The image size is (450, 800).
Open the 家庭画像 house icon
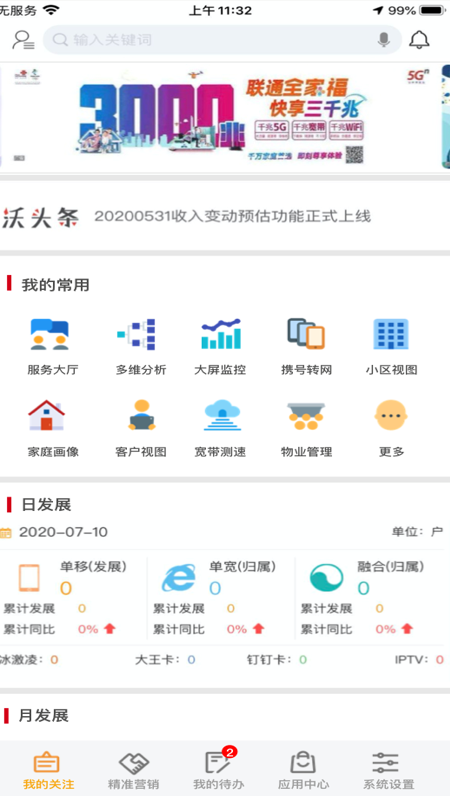[46, 416]
